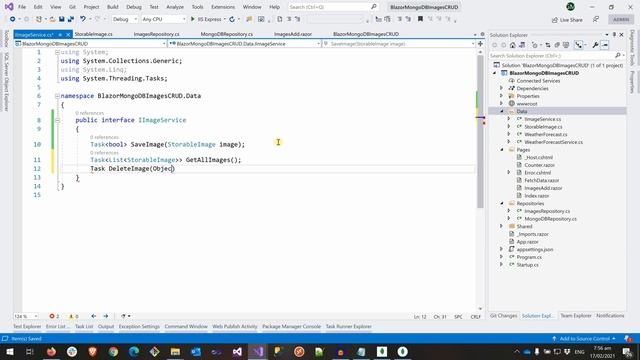
Task: Open the Any CPU platform dropdown
Action: click(x=163, y=19)
